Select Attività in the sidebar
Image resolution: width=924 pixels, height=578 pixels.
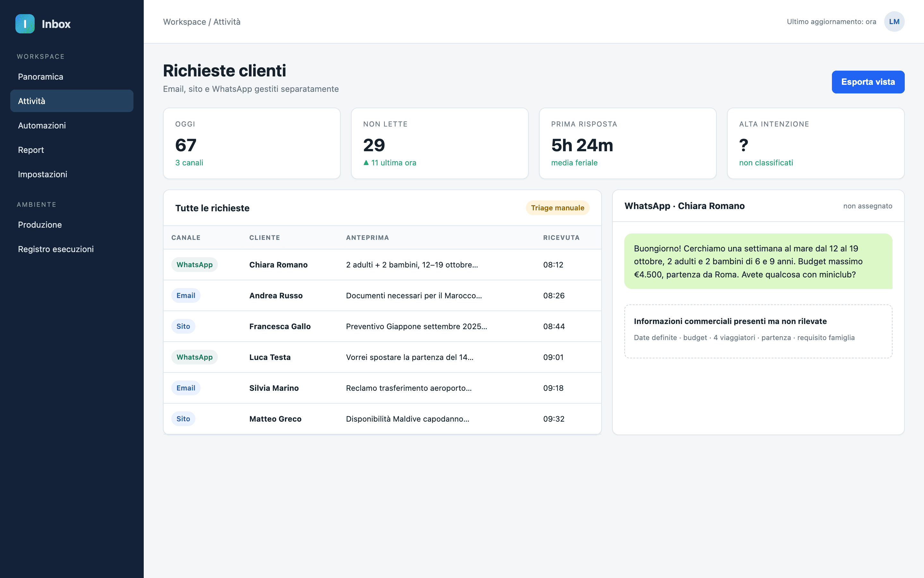[72, 101]
